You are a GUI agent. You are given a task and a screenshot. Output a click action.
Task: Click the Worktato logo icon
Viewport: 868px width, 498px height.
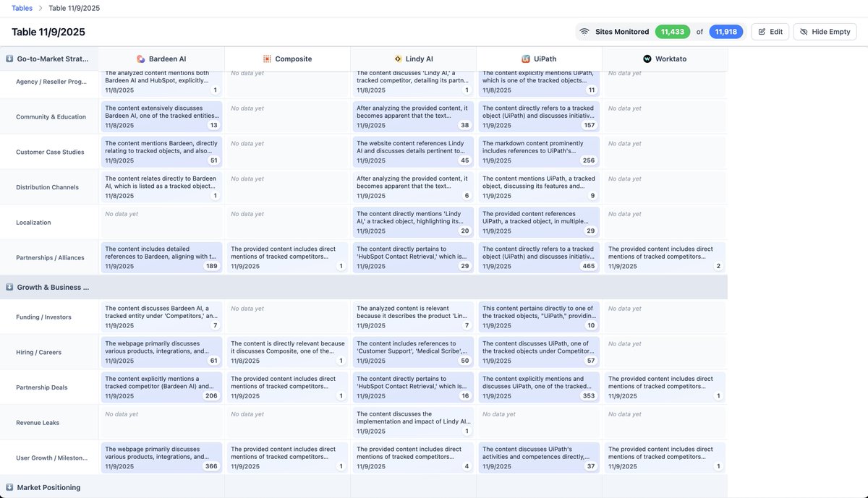point(647,59)
